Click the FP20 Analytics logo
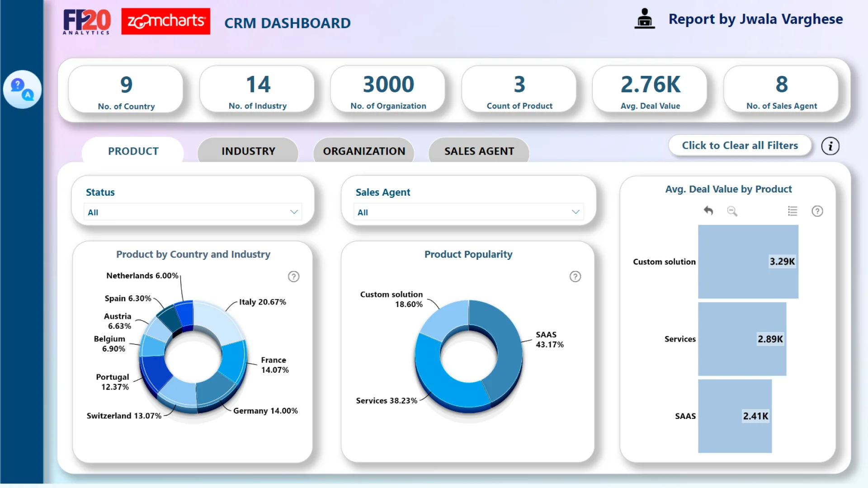 (x=86, y=22)
